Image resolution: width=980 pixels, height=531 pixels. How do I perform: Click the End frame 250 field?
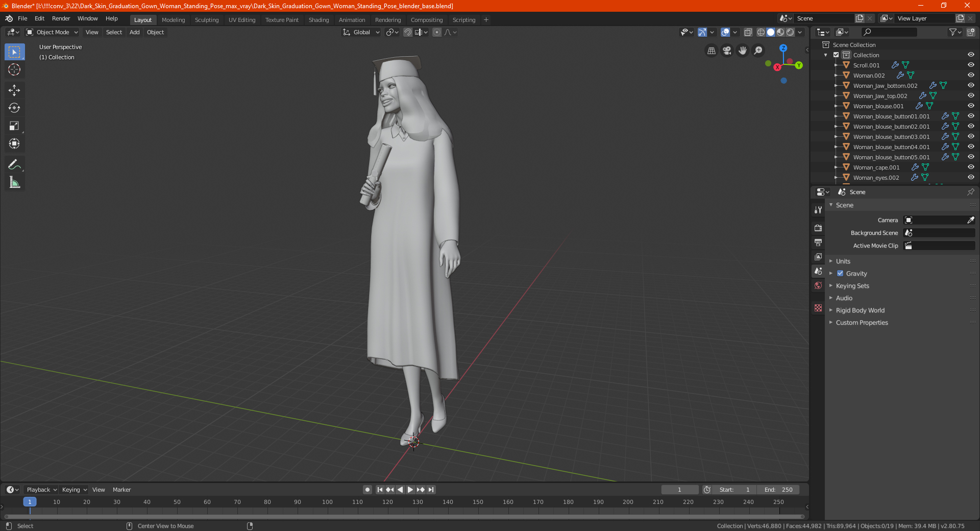coord(778,490)
